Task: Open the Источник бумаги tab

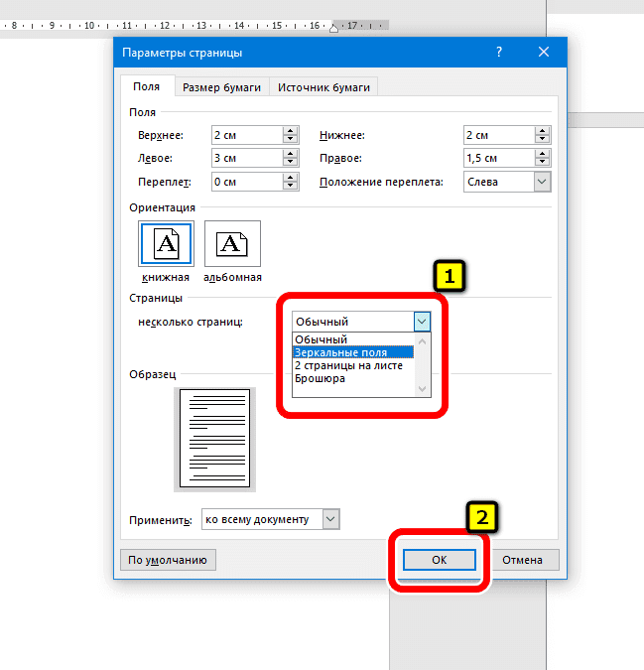Action: 323,87
